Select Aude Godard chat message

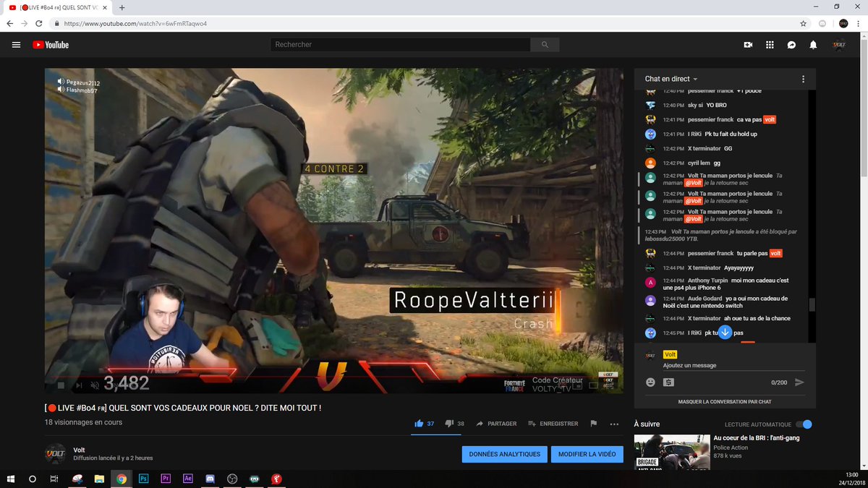[725, 302]
